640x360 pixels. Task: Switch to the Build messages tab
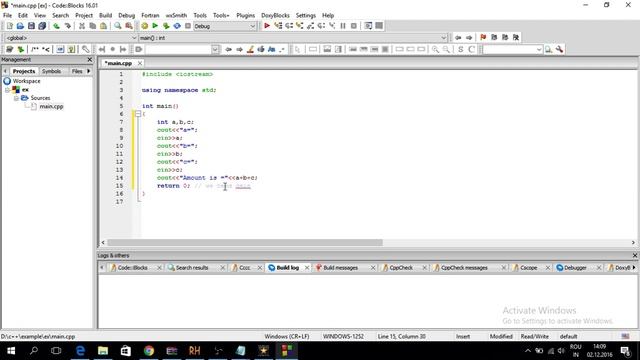340,268
